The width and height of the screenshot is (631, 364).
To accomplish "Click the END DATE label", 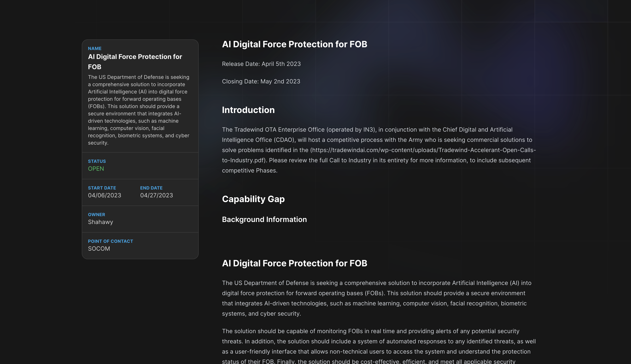I will [x=151, y=188].
